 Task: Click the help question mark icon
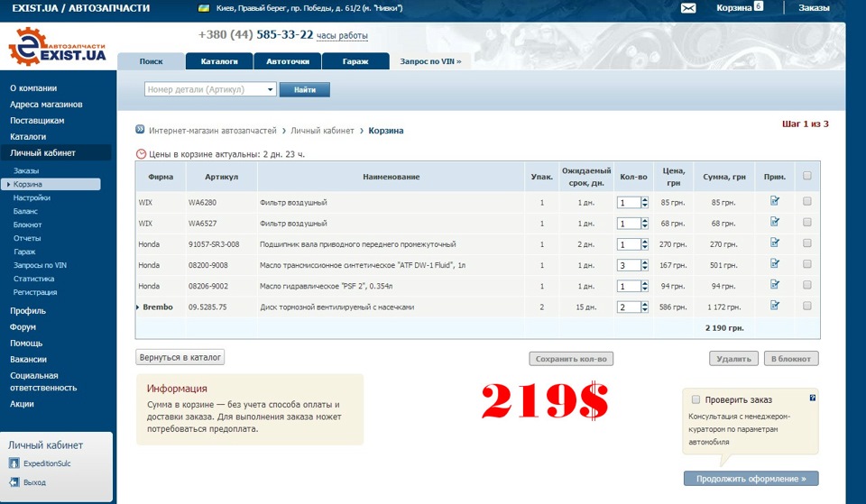coord(813,398)
